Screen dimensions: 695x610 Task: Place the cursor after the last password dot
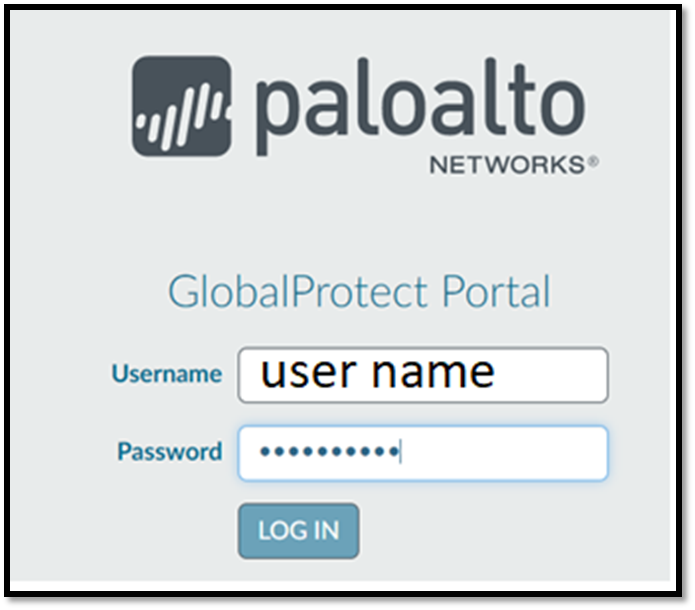(400, 452)
